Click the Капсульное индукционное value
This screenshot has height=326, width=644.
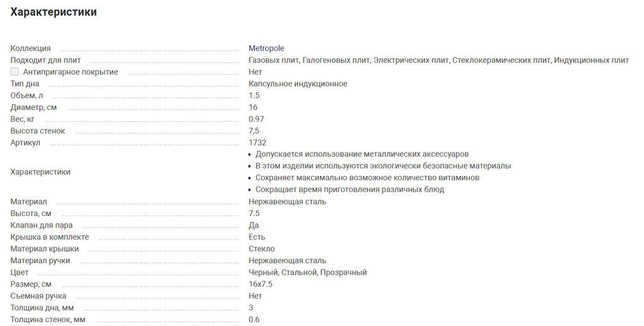(x=297, y=84)
